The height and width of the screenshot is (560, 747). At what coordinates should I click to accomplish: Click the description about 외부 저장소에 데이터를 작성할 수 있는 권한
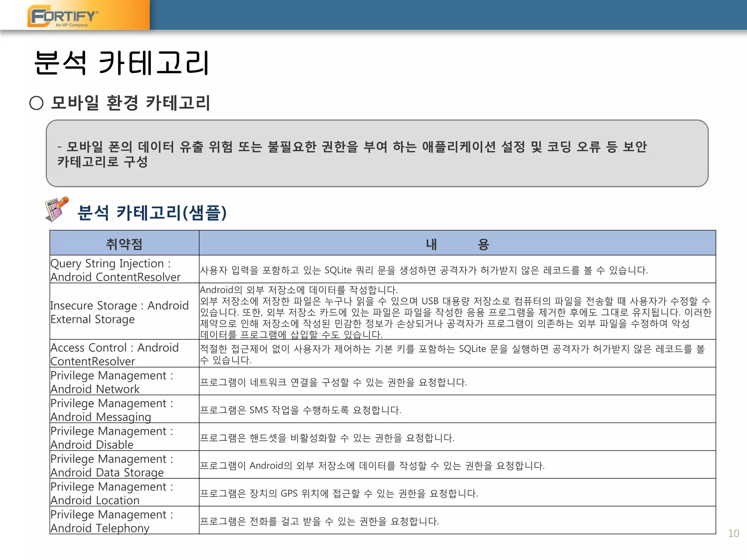coord(457,465)
